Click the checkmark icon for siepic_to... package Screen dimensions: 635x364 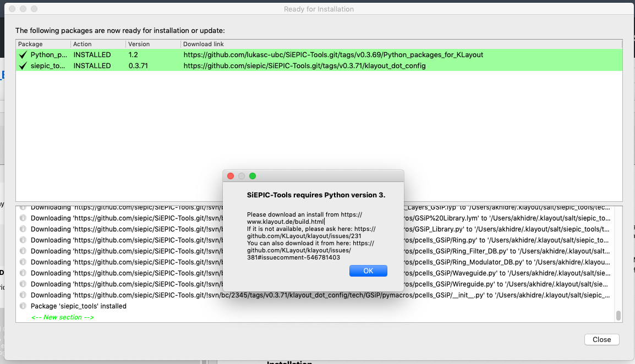tap(23, 65)
